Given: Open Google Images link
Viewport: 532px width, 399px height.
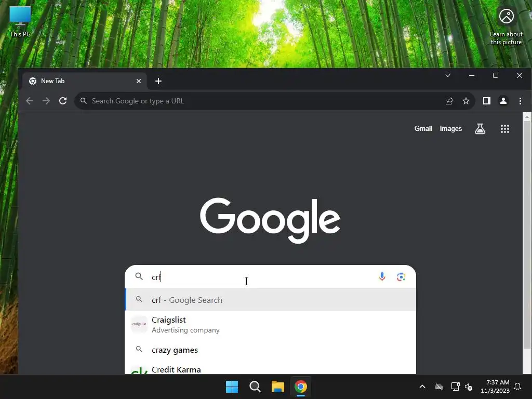Looking at the screenshot, I should pos(450,129).
